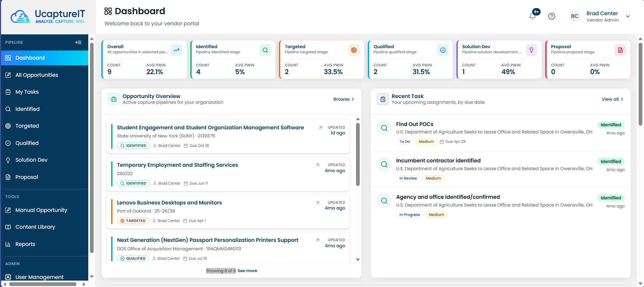Click the Qualified card checkmark icon
Image resolution: width=644 pixels, height=287 pixels.
pyautogui.click(x=443, y=50)
